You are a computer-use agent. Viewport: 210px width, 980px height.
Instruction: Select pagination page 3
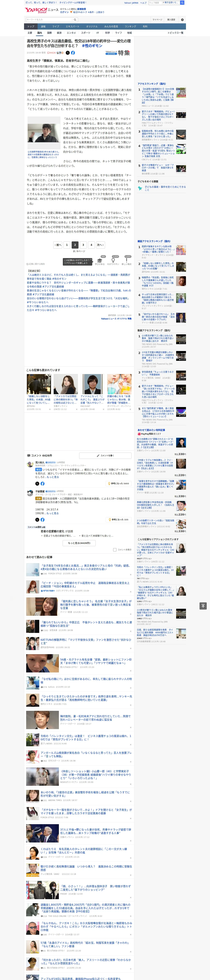click(x=83, y=245)
